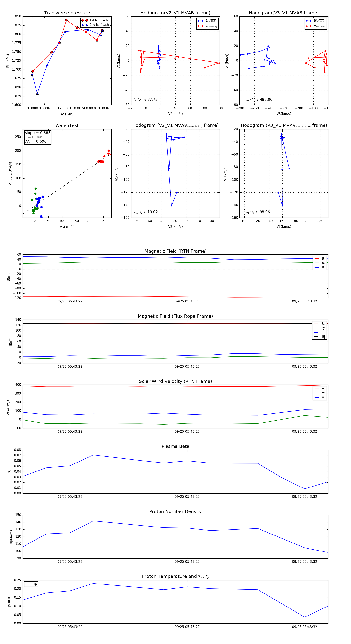Click the 'Solar Wind Velocity (RTN Frame)' title

pyautogui.click(x=175, y=381)
